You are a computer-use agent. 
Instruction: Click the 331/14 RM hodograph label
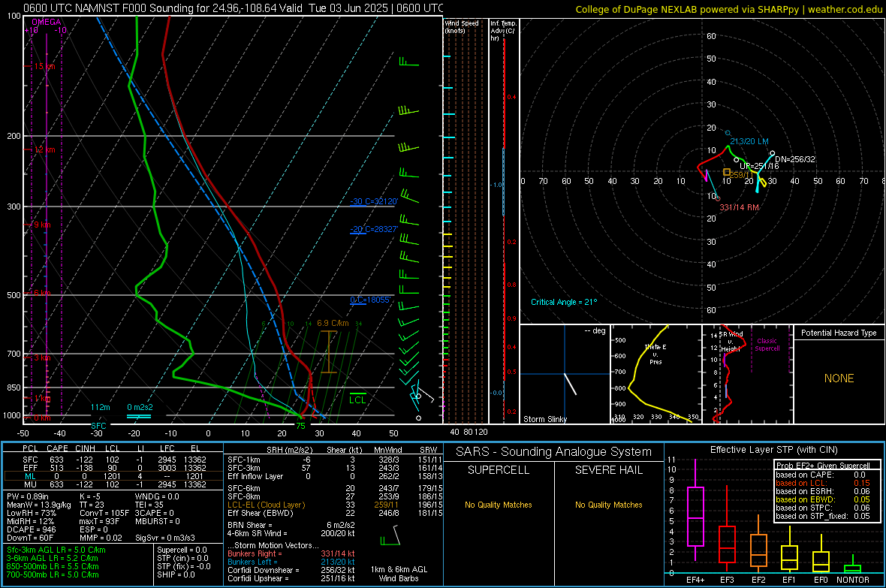click(x=739, y=207)
